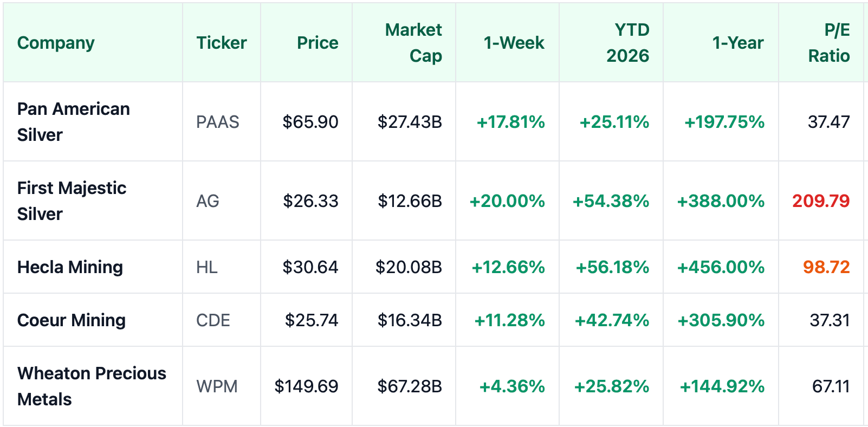Viewport: 868px width, 427px height.
Task: Select the orange 98.72 P/E value
Action: (826, 267)
